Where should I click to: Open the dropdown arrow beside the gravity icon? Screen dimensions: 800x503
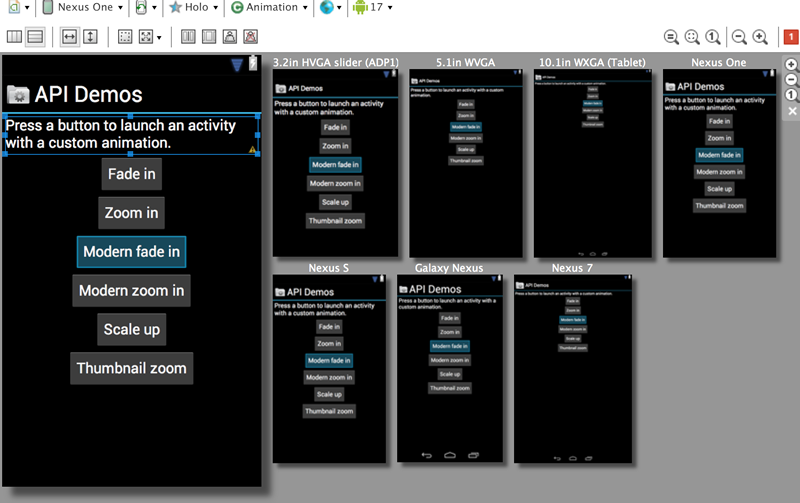pos(159,37)
